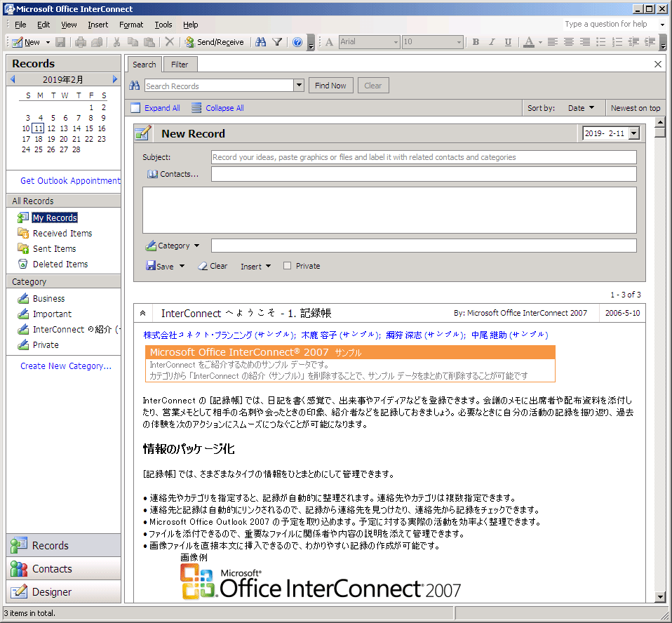
Task: Open the Designer navigation pane
Action: [63, 591]
